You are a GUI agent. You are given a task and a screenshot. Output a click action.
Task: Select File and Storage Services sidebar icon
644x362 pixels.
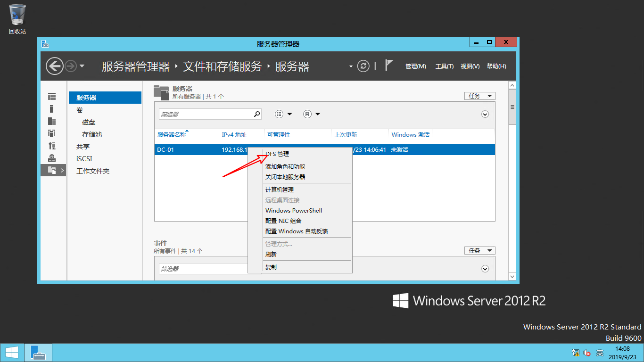(x=52, y=170)
